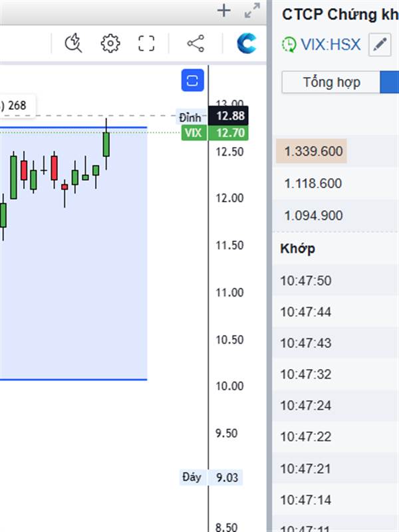The width and height of the screenshot is (399, 532).
Task: Click the blue C logo icon
Action: 246,43
